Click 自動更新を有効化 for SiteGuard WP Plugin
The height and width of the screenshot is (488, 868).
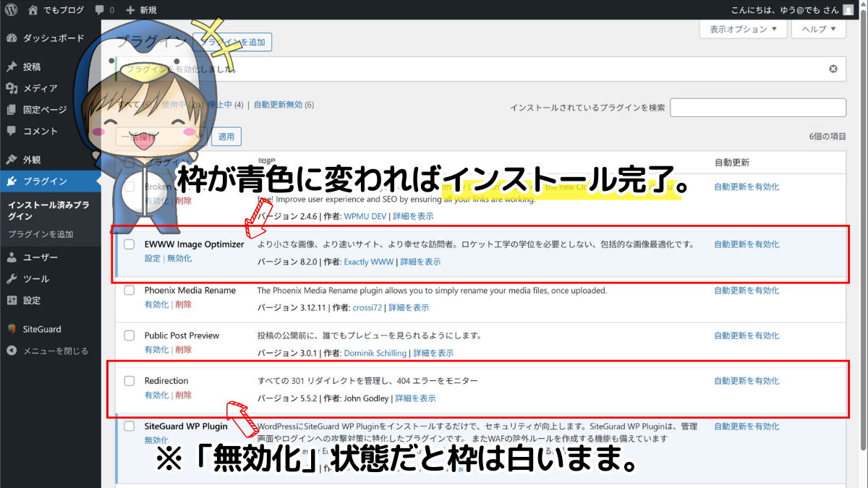[746, 427]
